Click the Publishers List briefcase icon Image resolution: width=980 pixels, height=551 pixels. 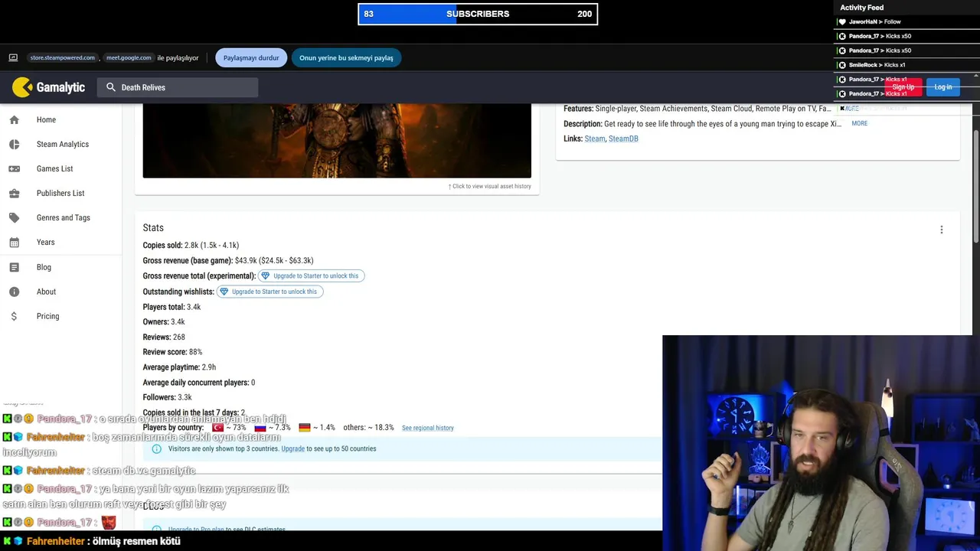coord(14,193)
